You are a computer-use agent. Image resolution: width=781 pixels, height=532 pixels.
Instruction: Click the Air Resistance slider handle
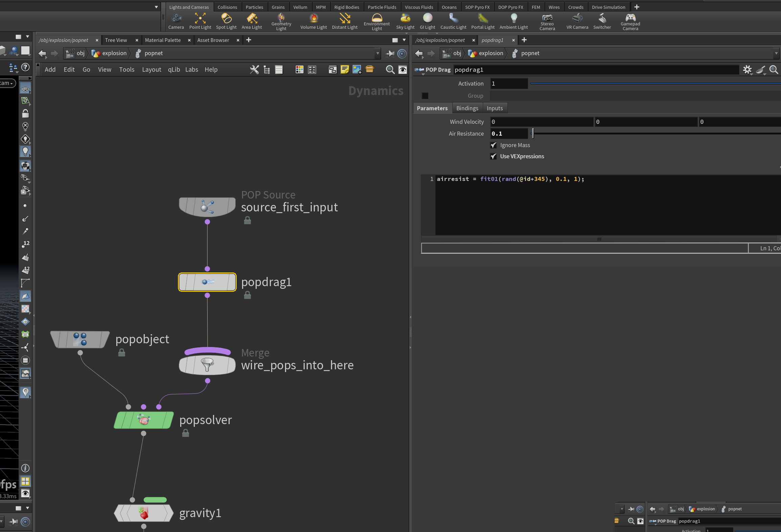pyautogui.click(x=532, y=134)
